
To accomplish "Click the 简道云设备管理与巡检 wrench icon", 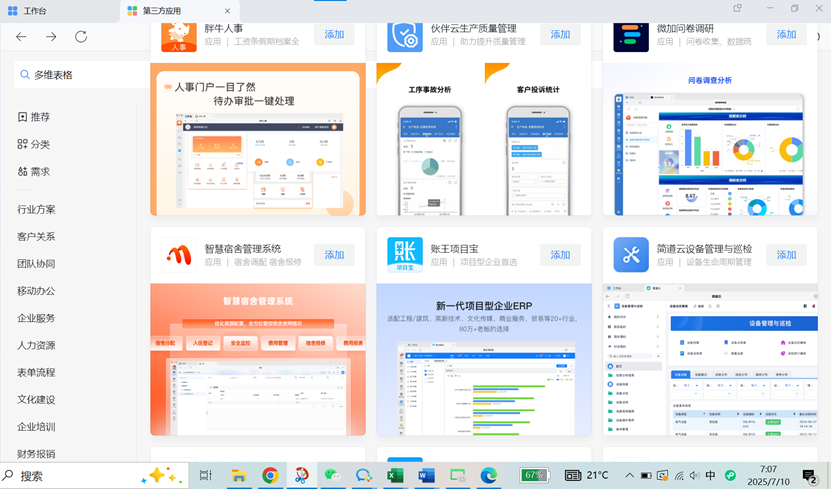I will coord(631,255).
